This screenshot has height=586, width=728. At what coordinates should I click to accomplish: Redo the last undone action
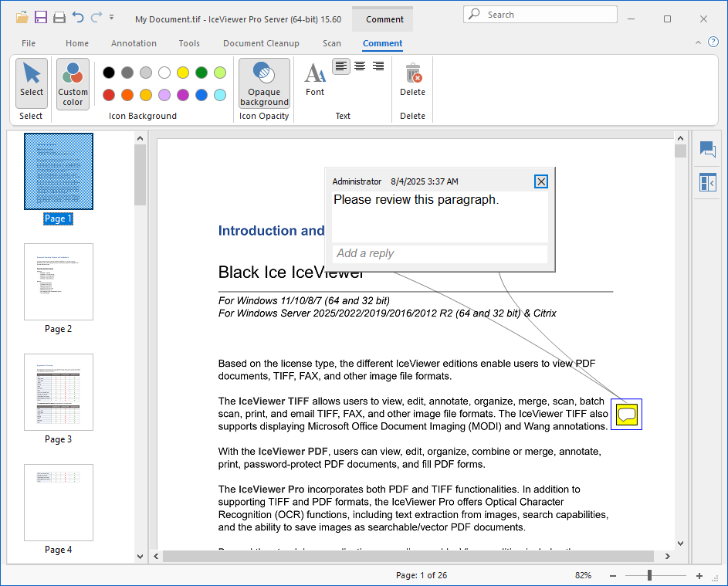[96, 18]
